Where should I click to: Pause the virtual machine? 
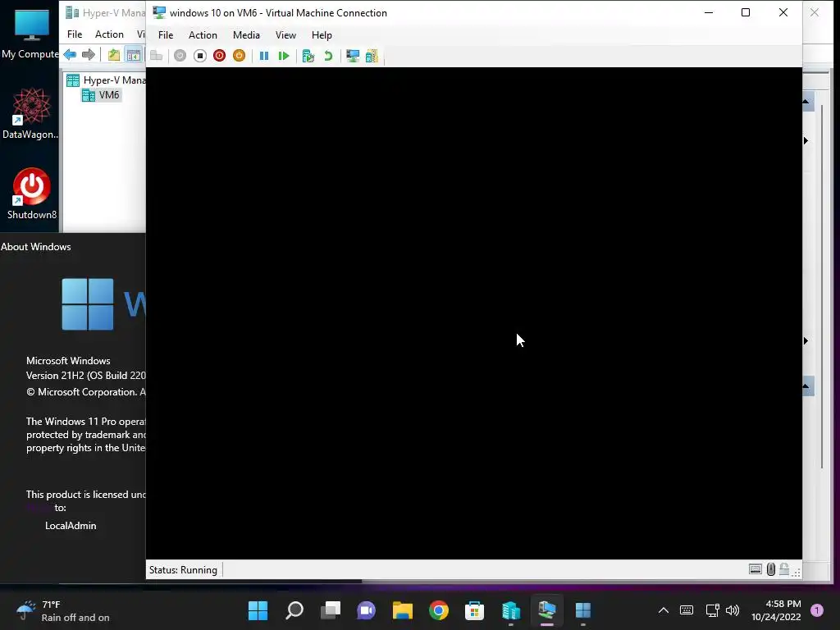264,56
